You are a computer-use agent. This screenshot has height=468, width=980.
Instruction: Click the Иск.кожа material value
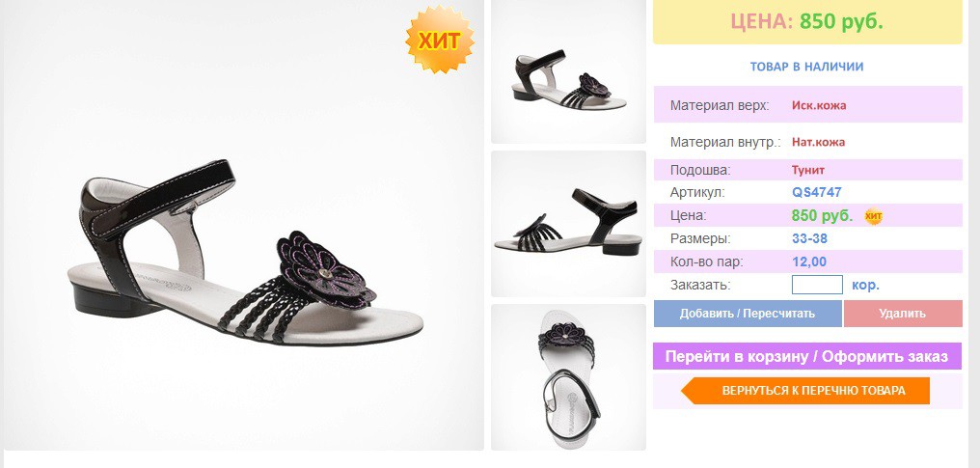click(x=819, y=105)
